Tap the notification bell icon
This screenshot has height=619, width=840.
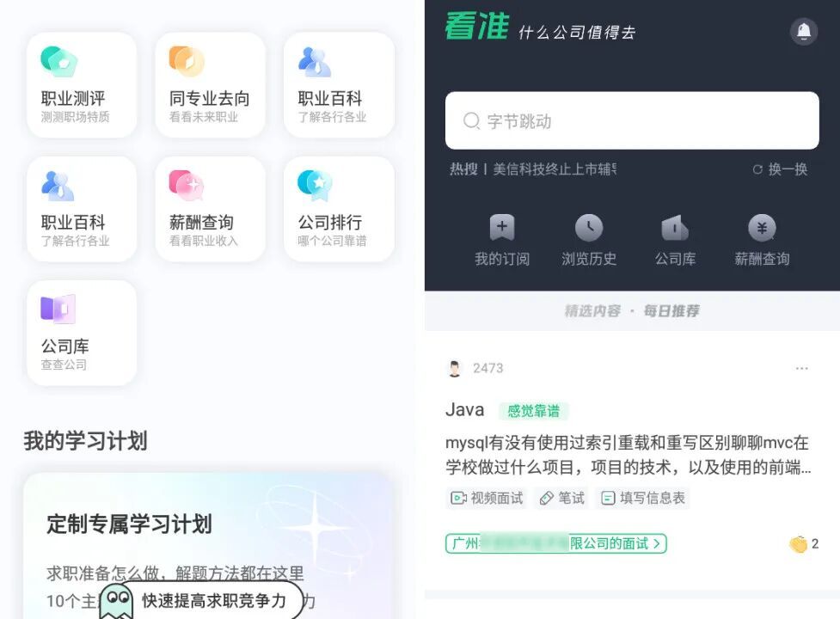[x=804, y=32]
